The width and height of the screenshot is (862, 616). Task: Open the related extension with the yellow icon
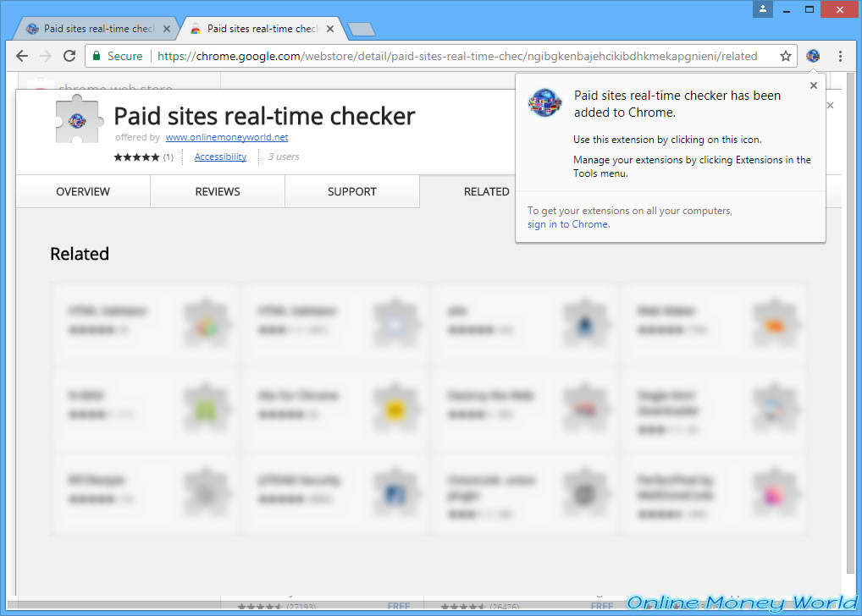coord(334,410)
